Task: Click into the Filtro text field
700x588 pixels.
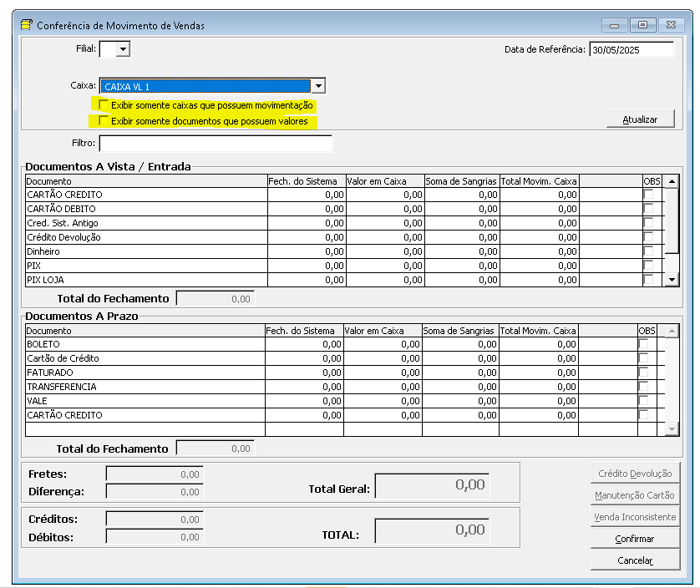Action: click(x=216, y=144)
